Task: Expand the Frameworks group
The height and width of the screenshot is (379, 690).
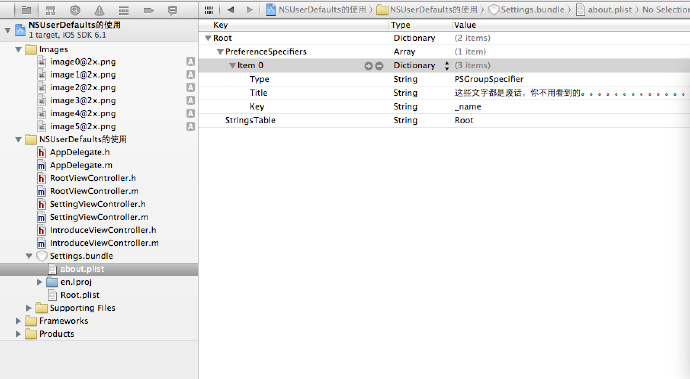Action: coord(18,321)
